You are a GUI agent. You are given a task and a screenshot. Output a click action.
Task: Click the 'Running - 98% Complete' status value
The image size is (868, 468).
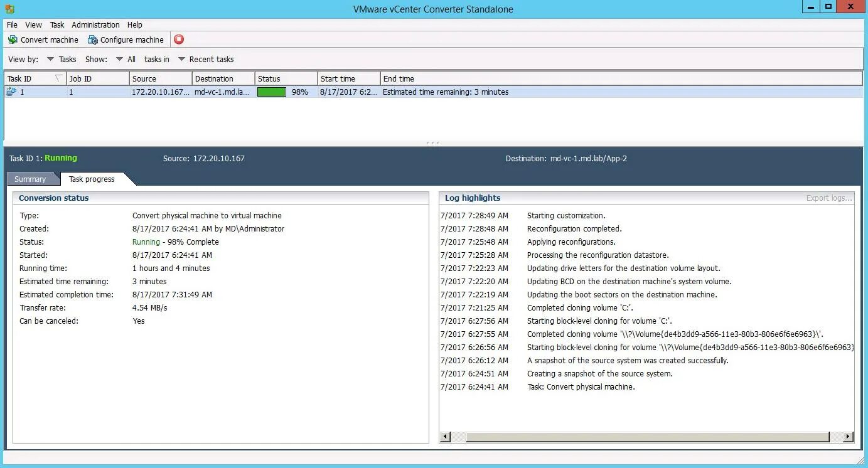tap(176, 242)
